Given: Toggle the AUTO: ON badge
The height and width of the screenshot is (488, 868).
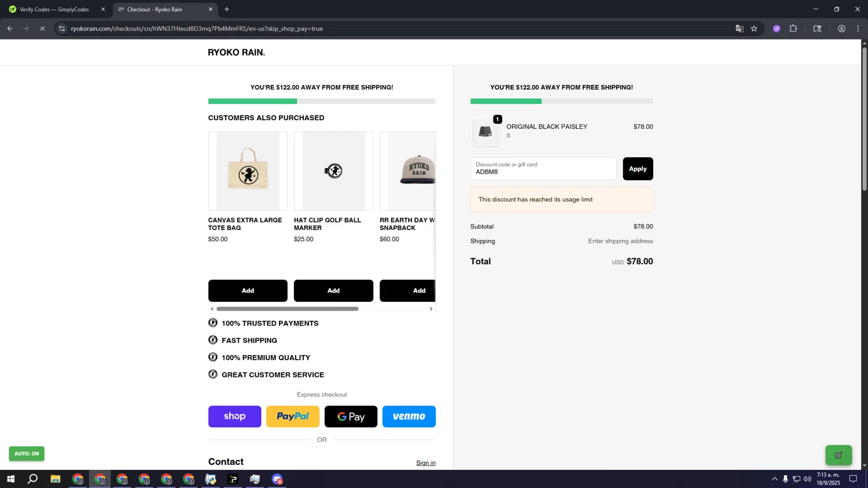Looking at the screenshot, I should click(x=27, y=454).
